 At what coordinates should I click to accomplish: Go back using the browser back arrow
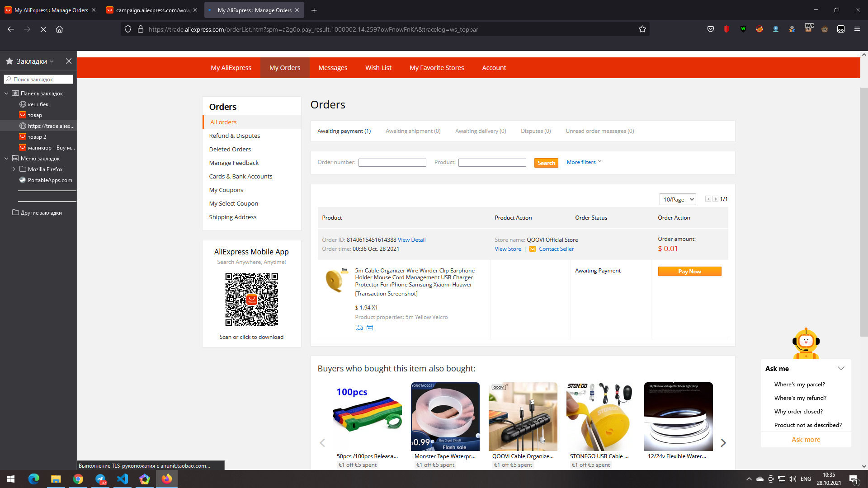click(11, 29)
